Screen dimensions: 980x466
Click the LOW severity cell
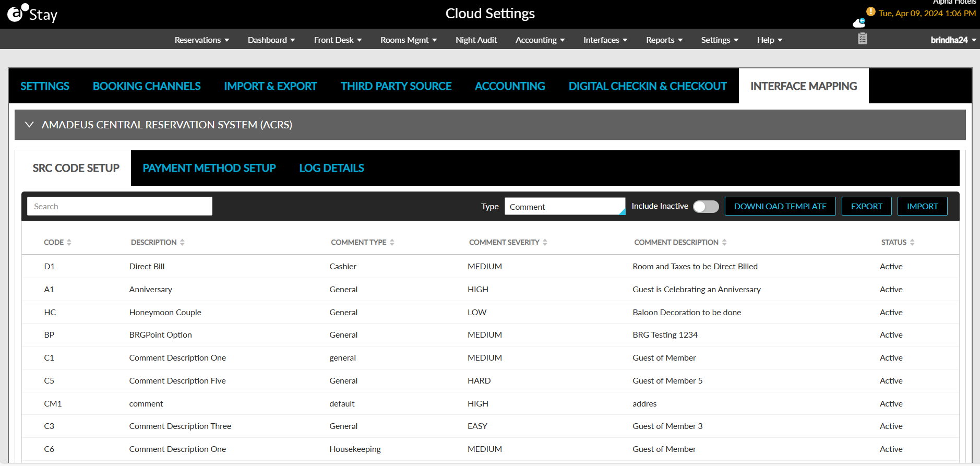pyautogui.click(x=477, y=312)
